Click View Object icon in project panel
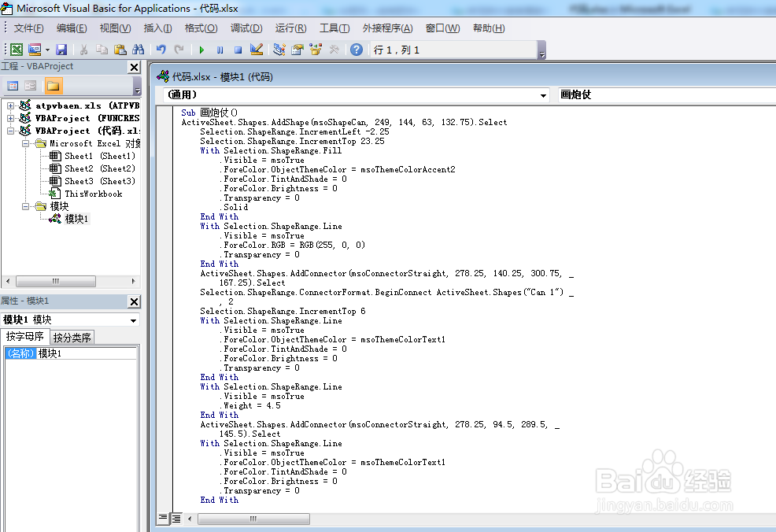Viewport: 776px width, 532px height. pyautogui.click(x=31, y=86)
